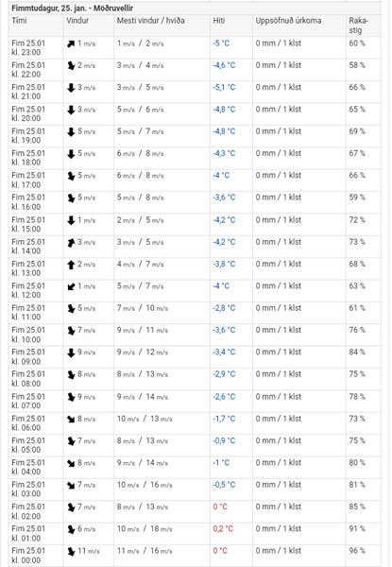Click the Mesti vindur / hviða column header
This screenshot has height=567, width=392.
[150, 21]
